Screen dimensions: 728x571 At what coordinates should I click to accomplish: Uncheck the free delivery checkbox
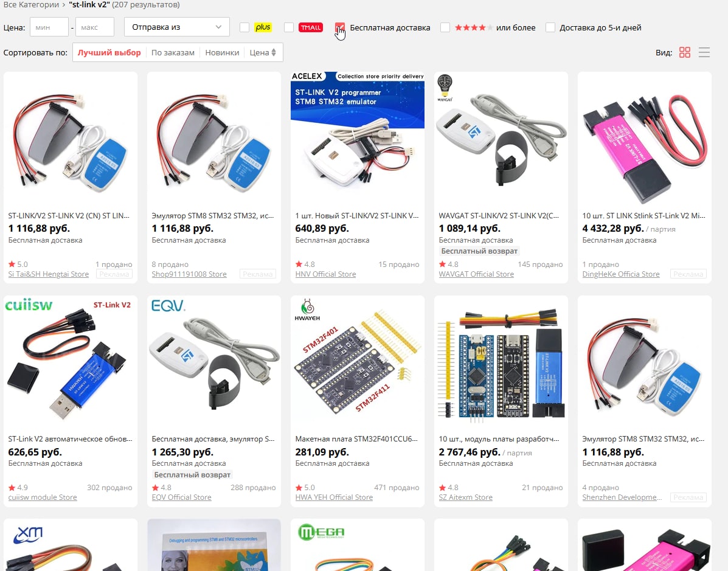coord(340,27)
